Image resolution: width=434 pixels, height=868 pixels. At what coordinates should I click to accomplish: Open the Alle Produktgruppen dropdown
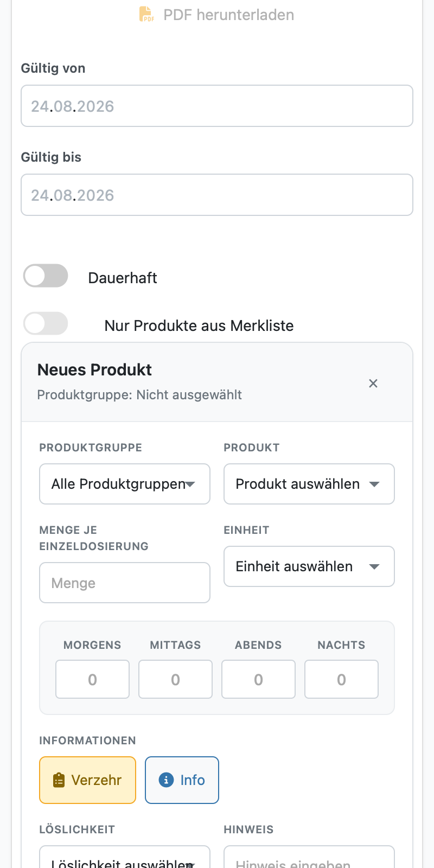[125, 484]
